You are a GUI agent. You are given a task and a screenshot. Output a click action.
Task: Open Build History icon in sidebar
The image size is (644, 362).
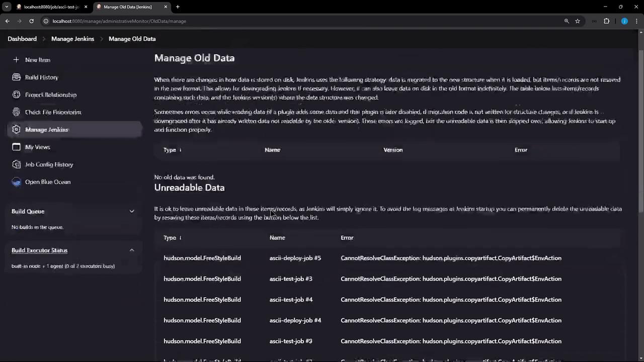16,77
